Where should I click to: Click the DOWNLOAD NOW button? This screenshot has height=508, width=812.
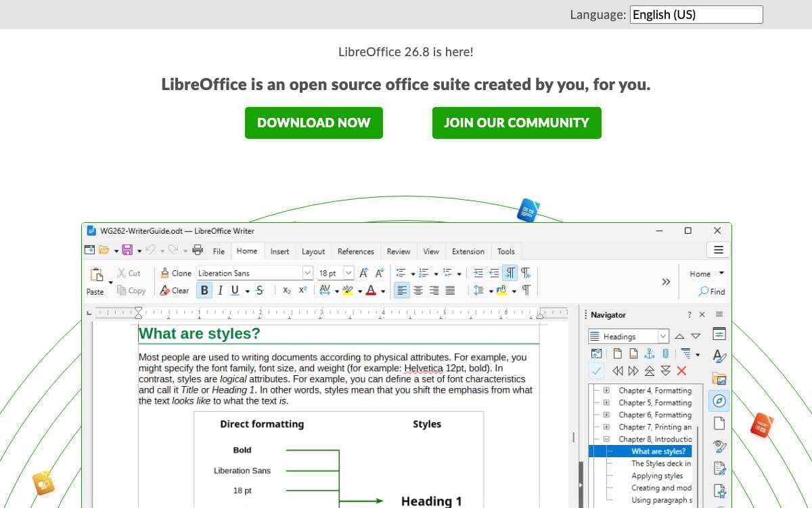pos(314,123)
